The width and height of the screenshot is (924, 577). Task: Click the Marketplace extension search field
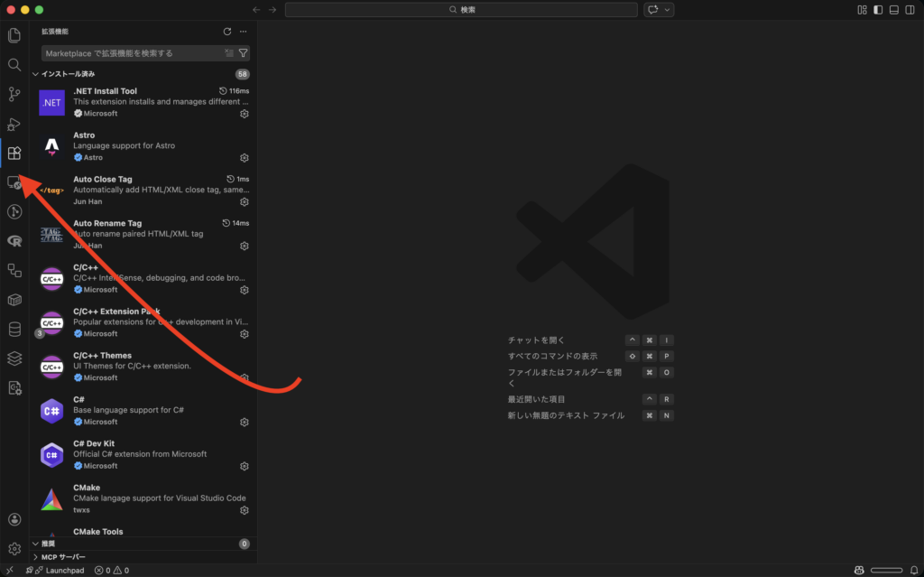[x=131, y=53]
